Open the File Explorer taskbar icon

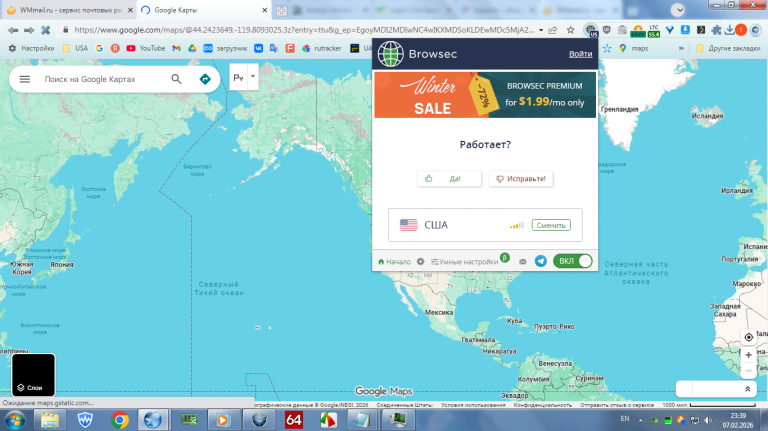pos(50,420)
